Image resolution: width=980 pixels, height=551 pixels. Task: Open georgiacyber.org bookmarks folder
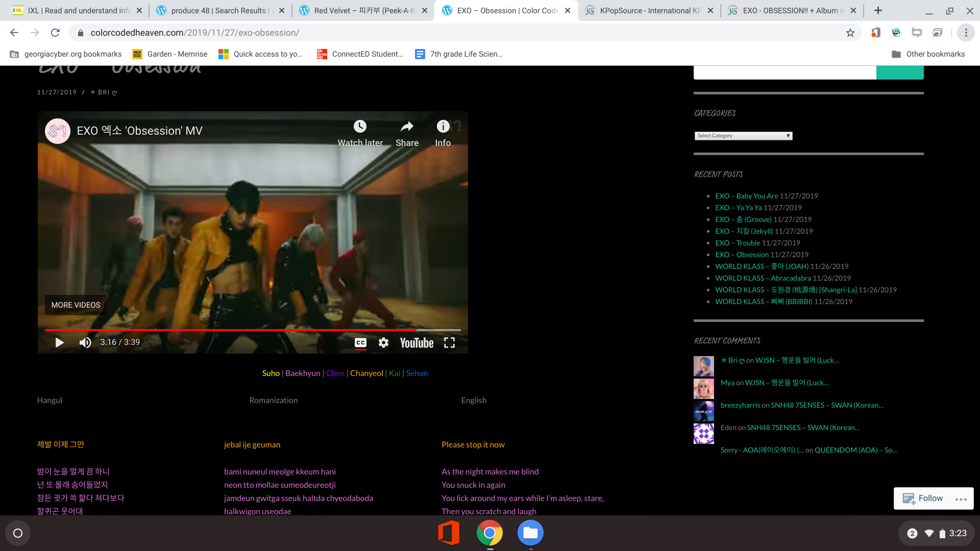(66, 54)
